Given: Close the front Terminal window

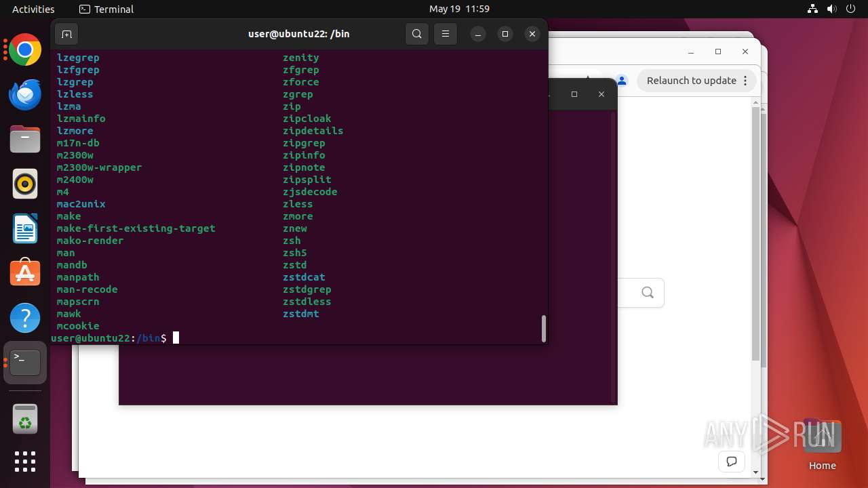Looking at the screenshot, I should 532,34.
